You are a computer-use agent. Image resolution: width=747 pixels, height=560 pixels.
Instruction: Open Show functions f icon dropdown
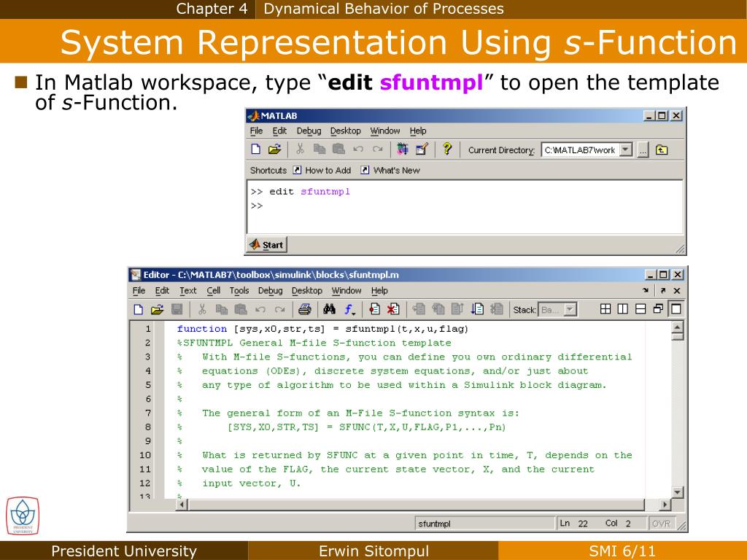[x=349, y=310]
